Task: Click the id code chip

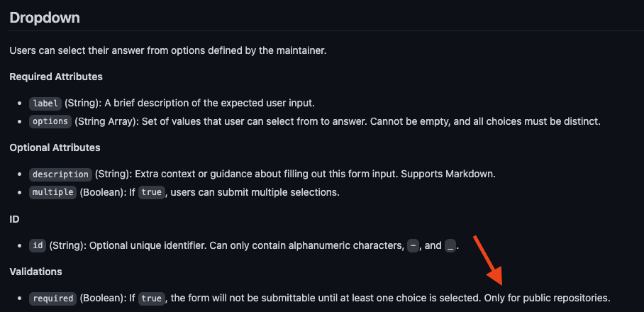Action: point(38,245)
